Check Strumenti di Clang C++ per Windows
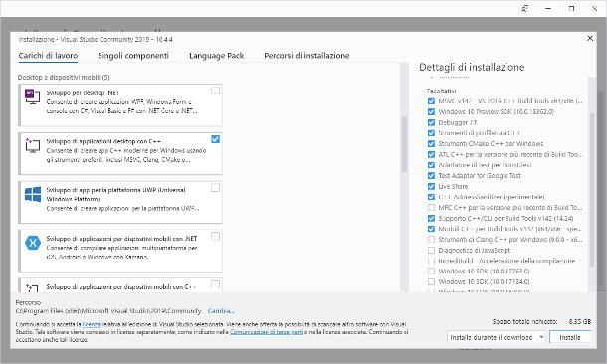Viewport: 607px width, 364px height. (431, 240)
